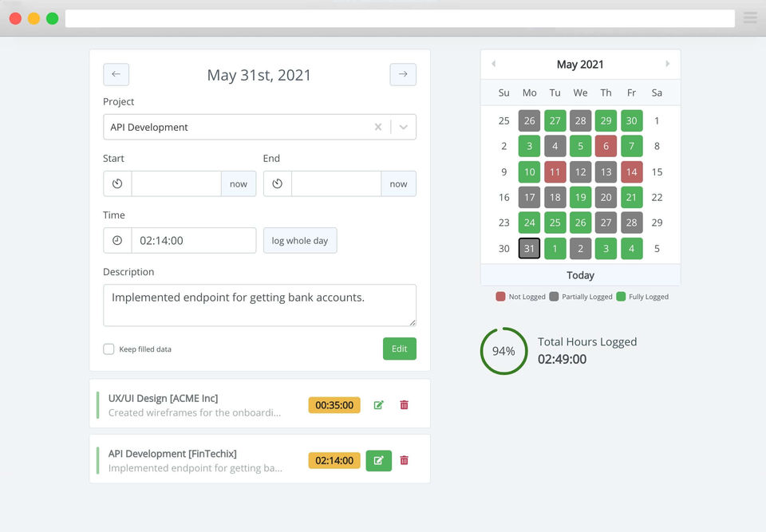Go to previous day with left arrow
This screenshot has width=766, height=532.
116,74
